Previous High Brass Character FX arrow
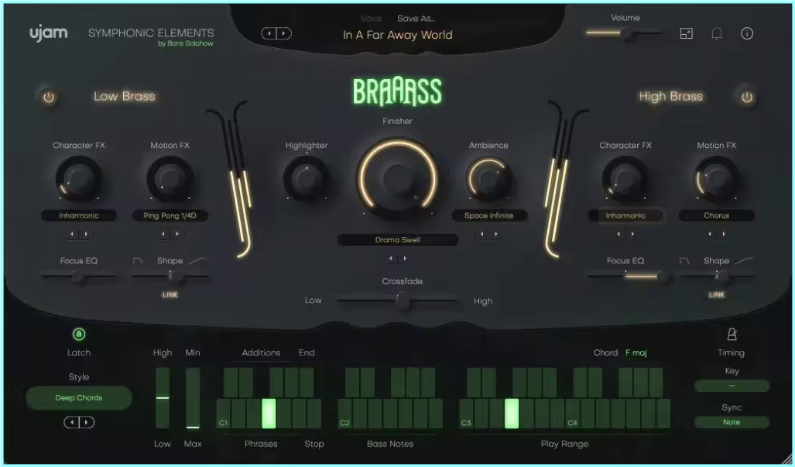Image resolution: width=795 pixels, height=467 pixels. pos(619,234)
